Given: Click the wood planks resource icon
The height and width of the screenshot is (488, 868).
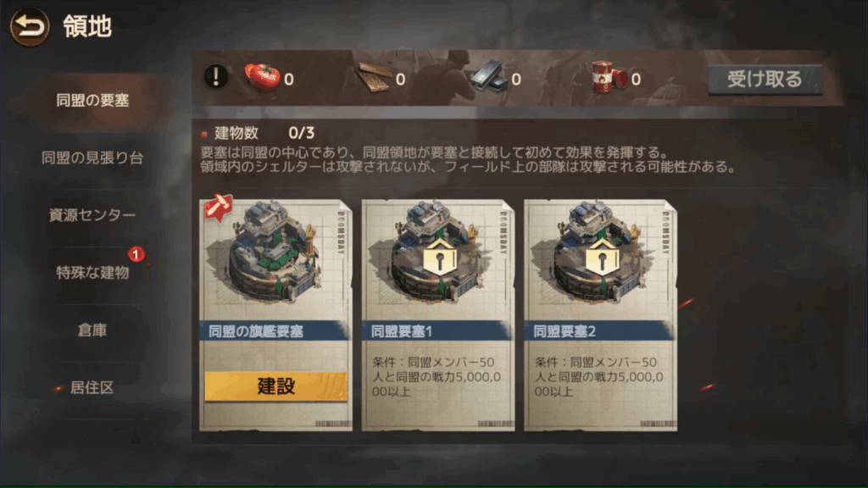Looking at the screenshot, I should (373, 77).
